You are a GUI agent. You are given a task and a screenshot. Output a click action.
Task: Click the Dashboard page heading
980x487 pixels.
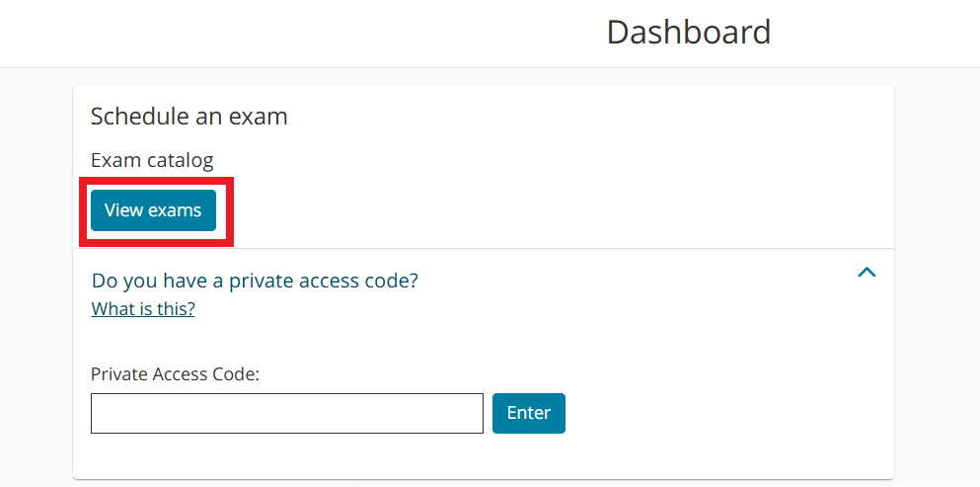(x=688, y=32)
